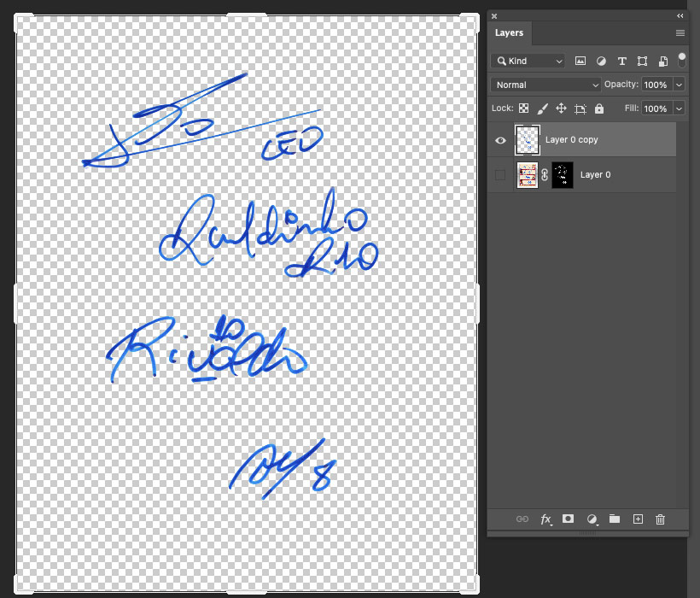Select Layer 0 mask thumbnail
Viewport: 700px width, 598px height.
click(x=563, y=175)
